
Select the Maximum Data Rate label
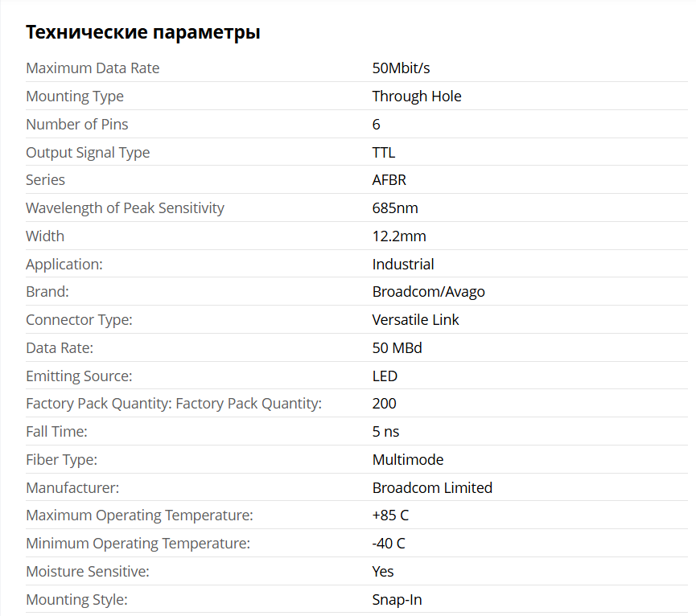coord(93,68)
